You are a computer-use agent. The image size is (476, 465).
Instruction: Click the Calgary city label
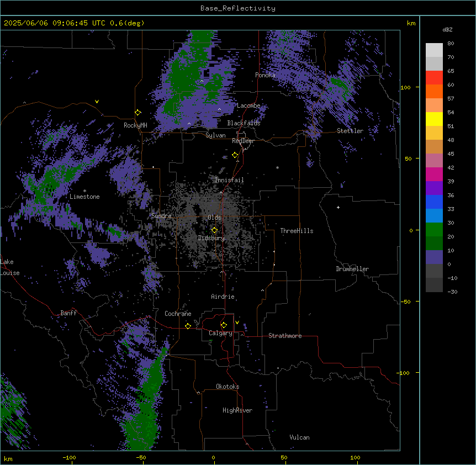(220, 333)
